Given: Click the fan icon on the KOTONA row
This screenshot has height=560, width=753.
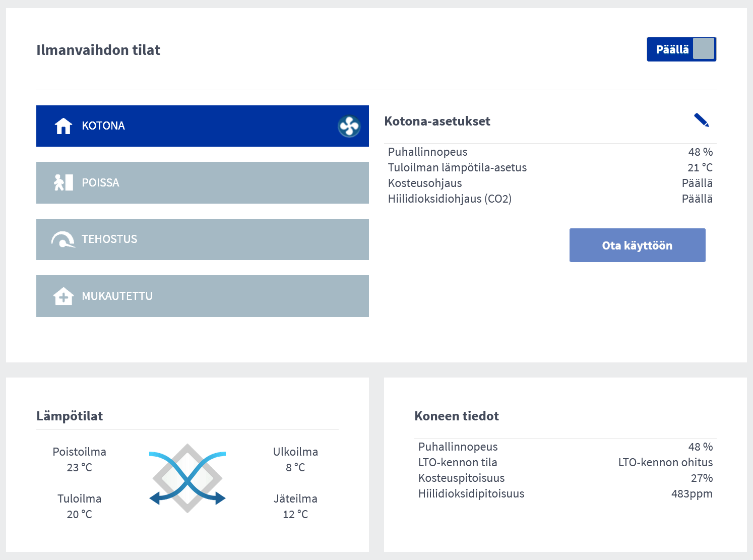Looking at the screenshot, I should [349, 126].
